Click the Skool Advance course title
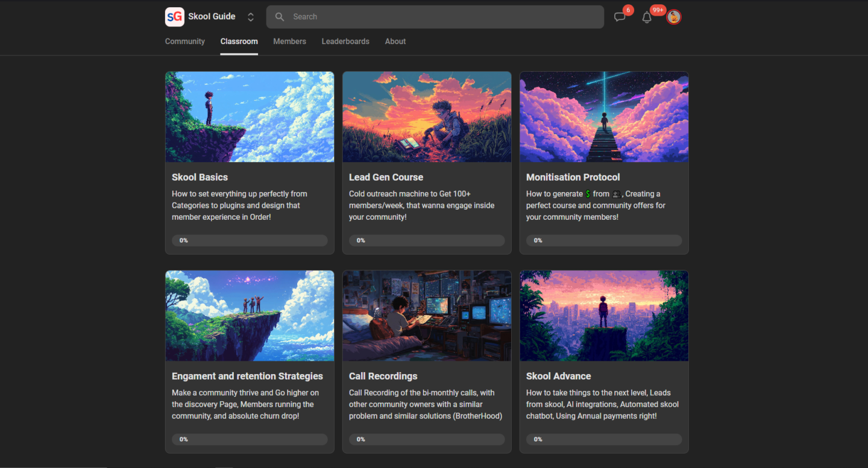Screen dimensions: 868x468 (558, 376)
